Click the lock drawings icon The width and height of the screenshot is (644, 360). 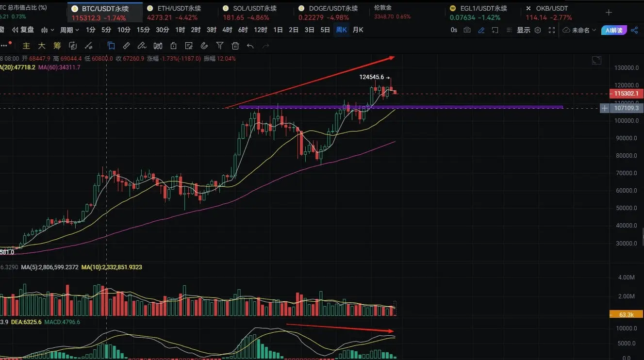click(x=173, y=46)
